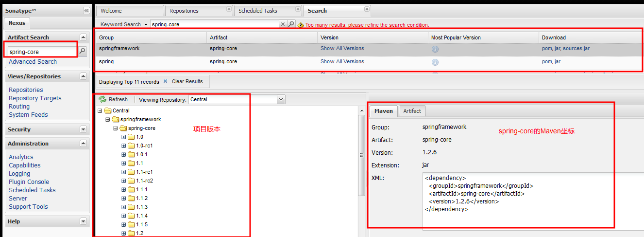644x237 pixels.
Task: Open Advanced Search link
Action: tap(33, 62)
